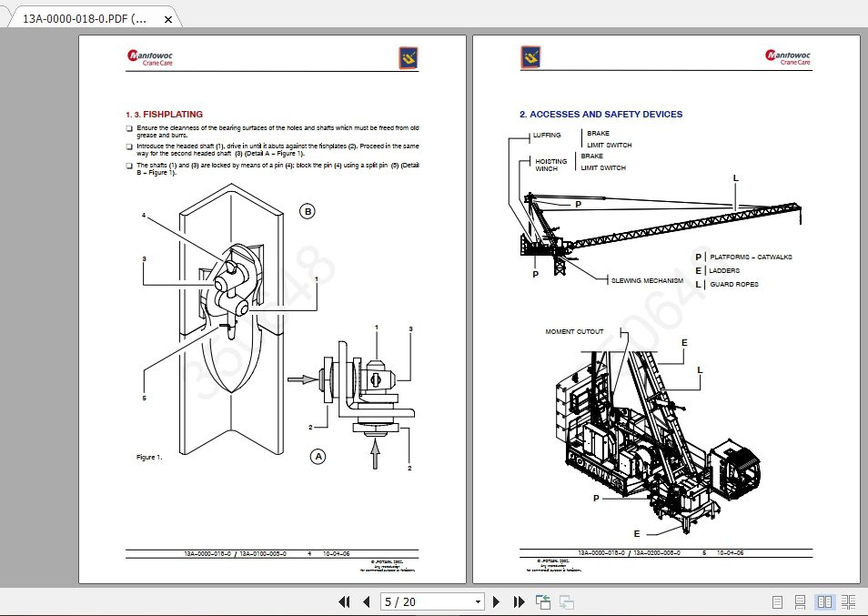Return to the previous view in history

tap(543, 601)
